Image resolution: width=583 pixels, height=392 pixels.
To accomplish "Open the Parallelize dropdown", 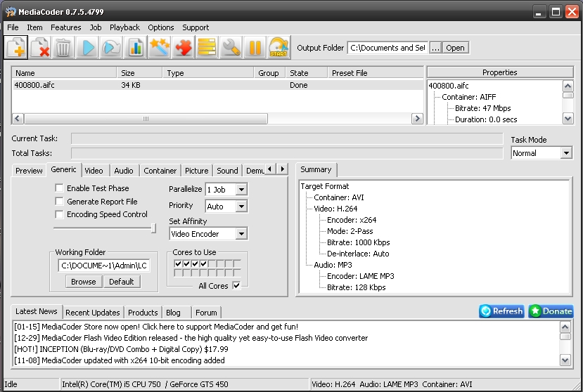I will pos(241,190).
